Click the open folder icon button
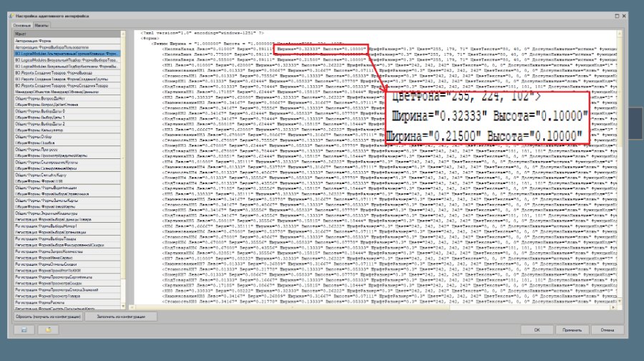The width and height of the screenshot is (644, 361). coord(48,329)
